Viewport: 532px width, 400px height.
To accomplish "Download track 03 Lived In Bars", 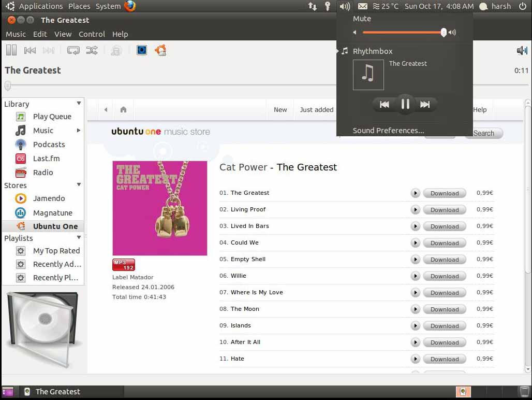I will (445, 226).
